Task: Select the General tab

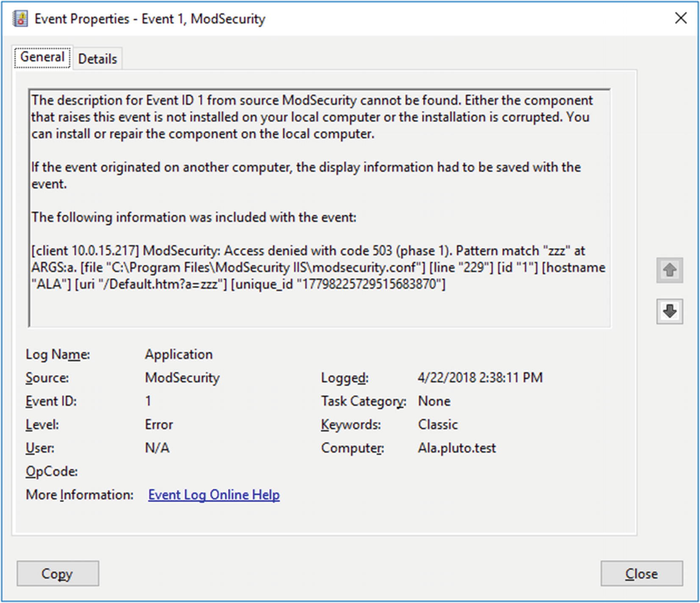Action: [x=42, y=57]
